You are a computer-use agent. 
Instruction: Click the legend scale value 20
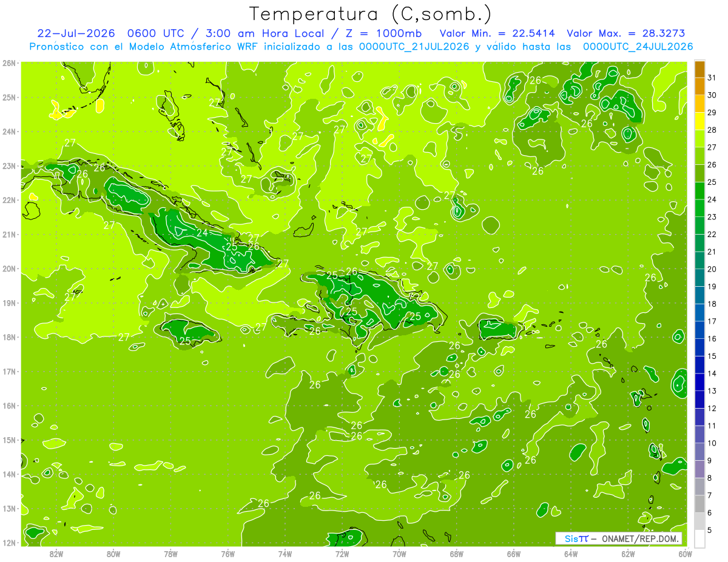(712, 269)
